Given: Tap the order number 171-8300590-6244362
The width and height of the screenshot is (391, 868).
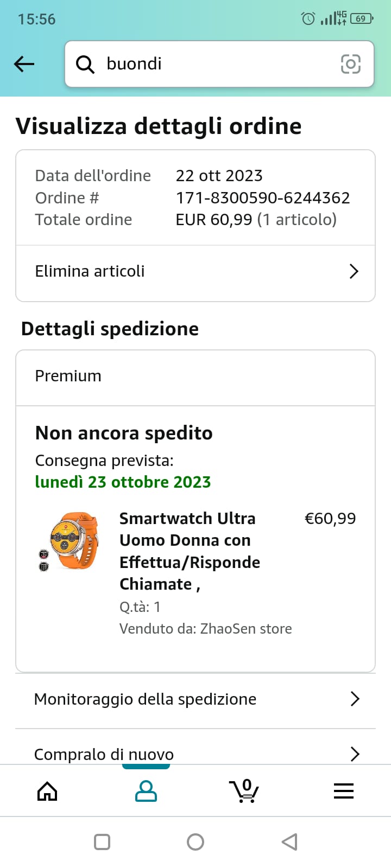Looking at the screenshot, I should coord(263,198).
